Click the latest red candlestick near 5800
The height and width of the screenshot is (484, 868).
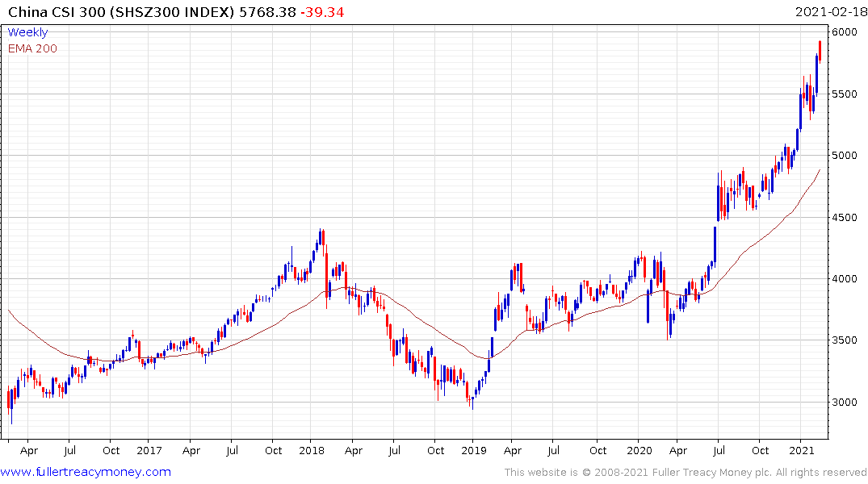pyautogui.click(x=820, y=51)
